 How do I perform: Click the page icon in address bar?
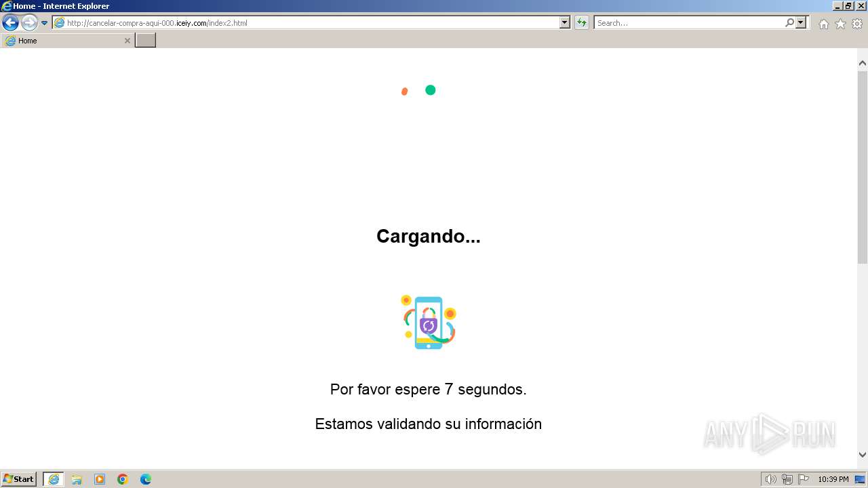tap(59, 22)
